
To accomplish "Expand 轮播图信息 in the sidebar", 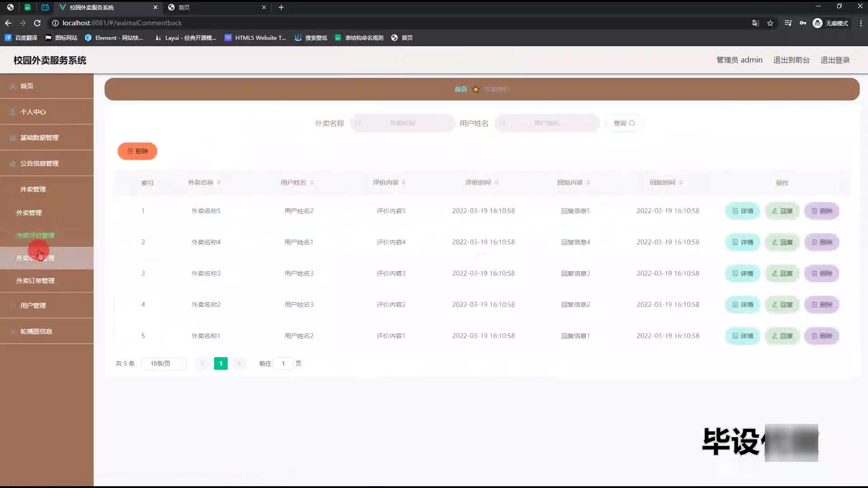I will pyautogui.click(x=47, y=331).
